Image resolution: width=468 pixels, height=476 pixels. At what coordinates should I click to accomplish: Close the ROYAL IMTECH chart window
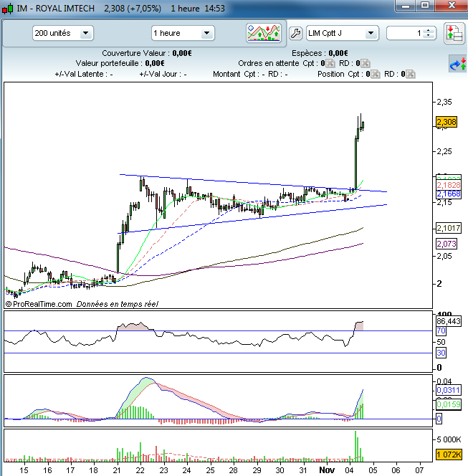click(452, 6)
